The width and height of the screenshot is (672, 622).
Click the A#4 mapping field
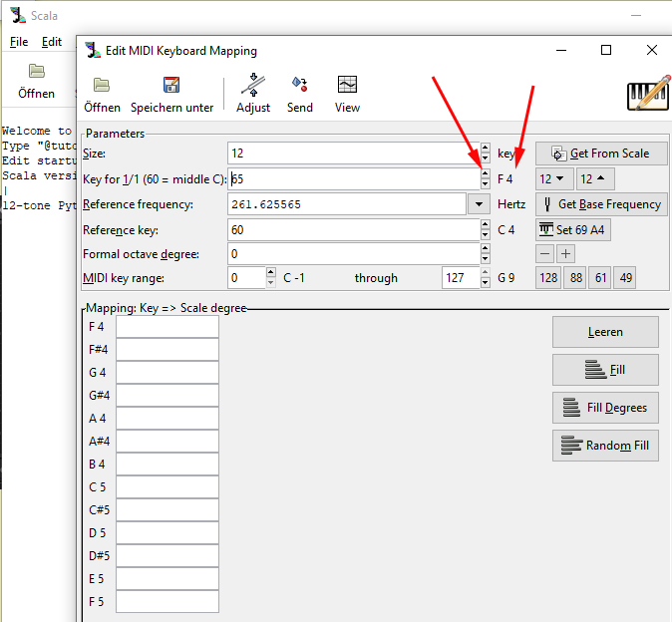[x=168, y=442]
